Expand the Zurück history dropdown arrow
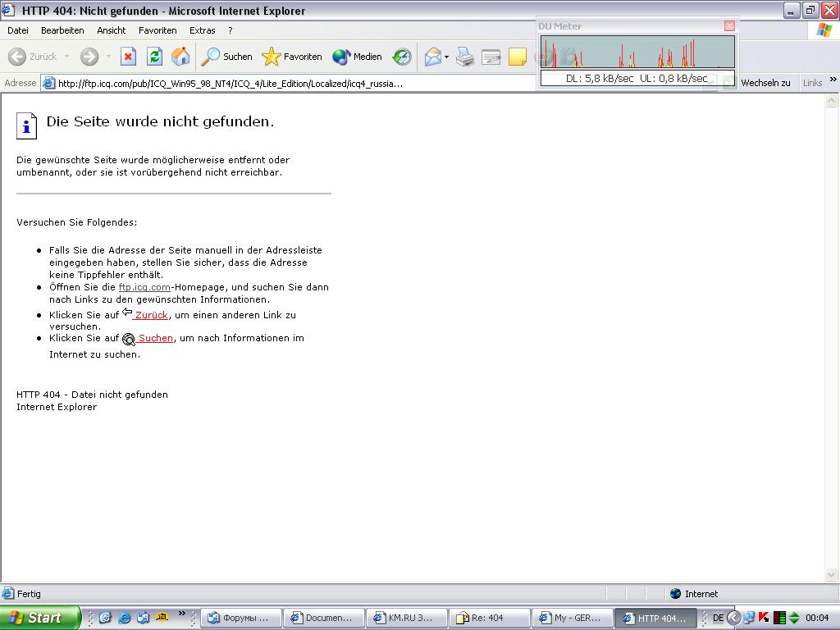 (66, 57)
